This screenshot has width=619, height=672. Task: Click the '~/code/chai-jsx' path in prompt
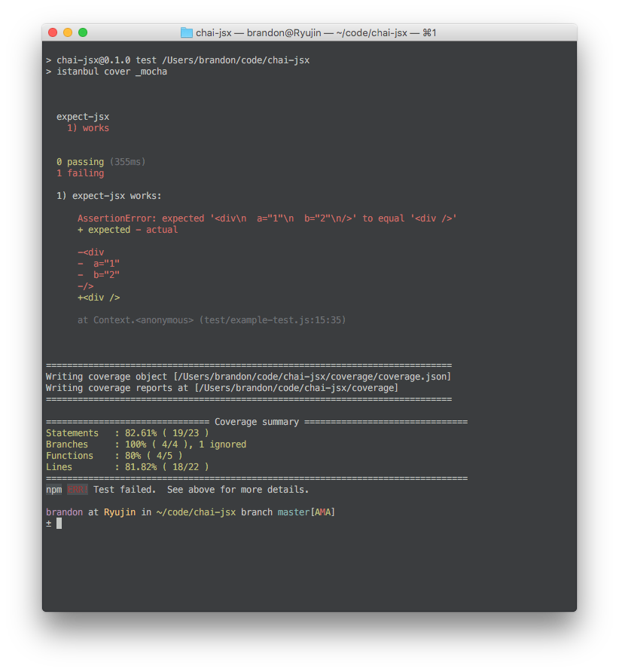point(196,512)
